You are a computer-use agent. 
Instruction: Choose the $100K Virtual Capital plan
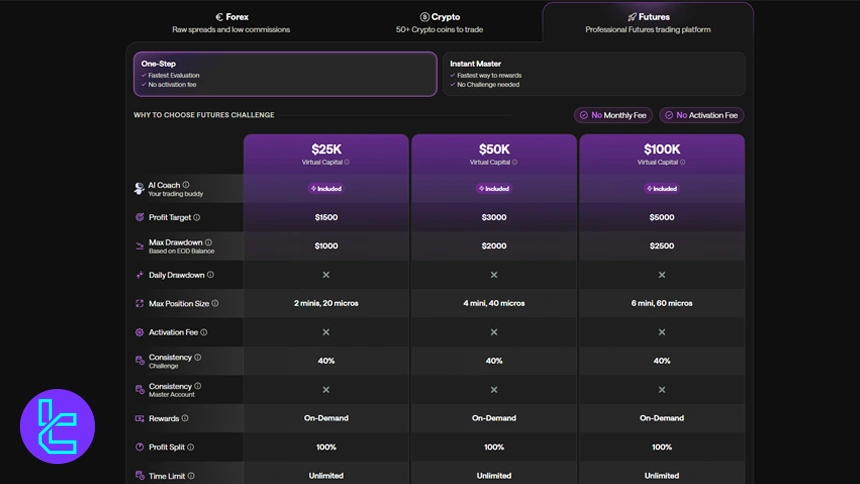coord(662,153)
